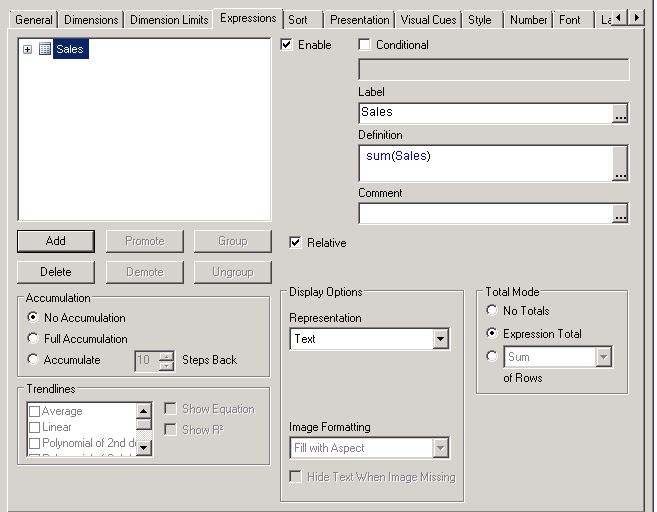Click the Promote button
Screen dimensions: 657x512
(x=145, y=241)
